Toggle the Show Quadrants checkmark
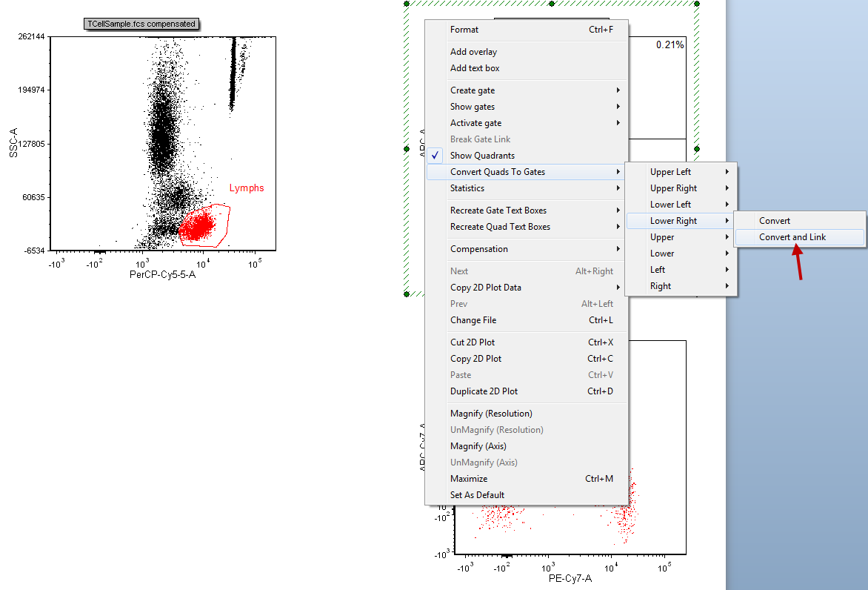 482,156
